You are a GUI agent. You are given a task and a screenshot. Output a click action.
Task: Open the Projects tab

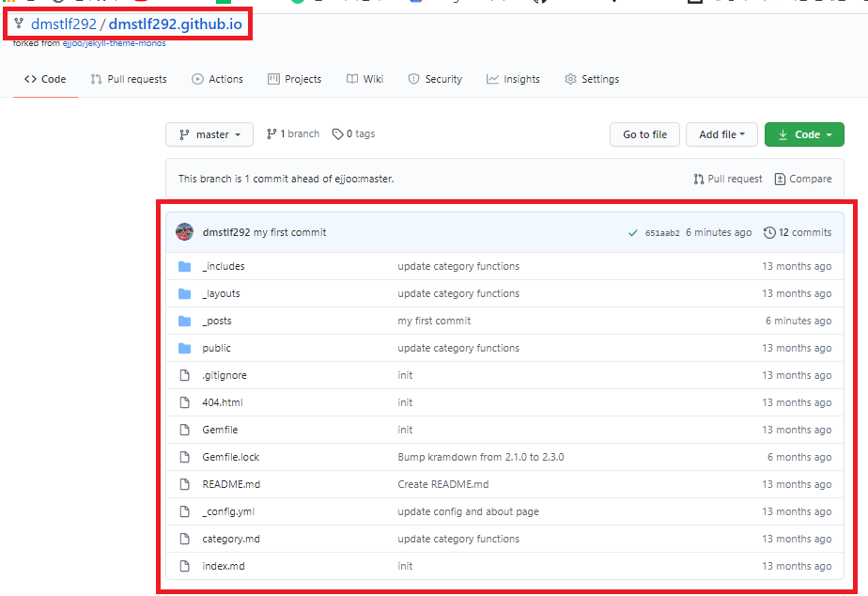(x=295, y=79)
